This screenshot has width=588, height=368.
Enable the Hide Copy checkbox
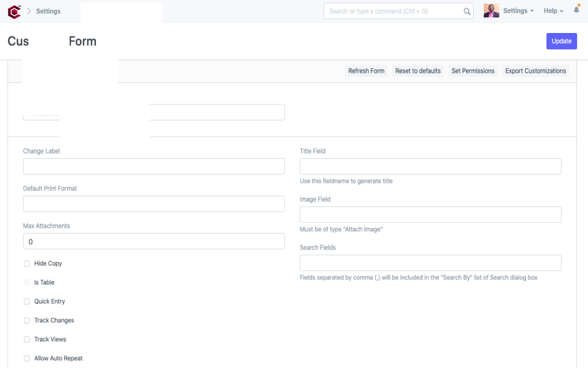click(27, 264)
